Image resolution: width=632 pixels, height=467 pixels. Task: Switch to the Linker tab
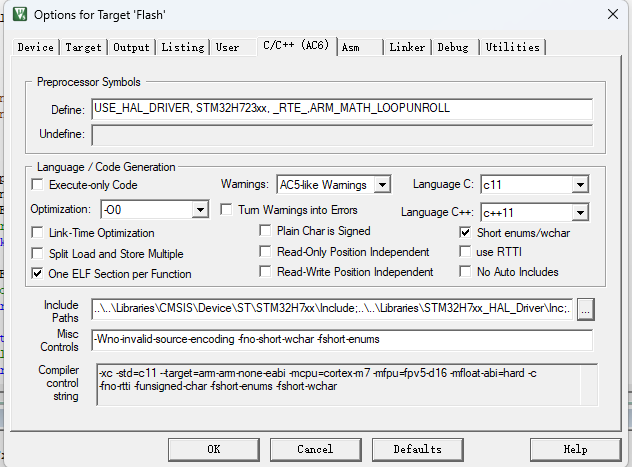[407, 47]
